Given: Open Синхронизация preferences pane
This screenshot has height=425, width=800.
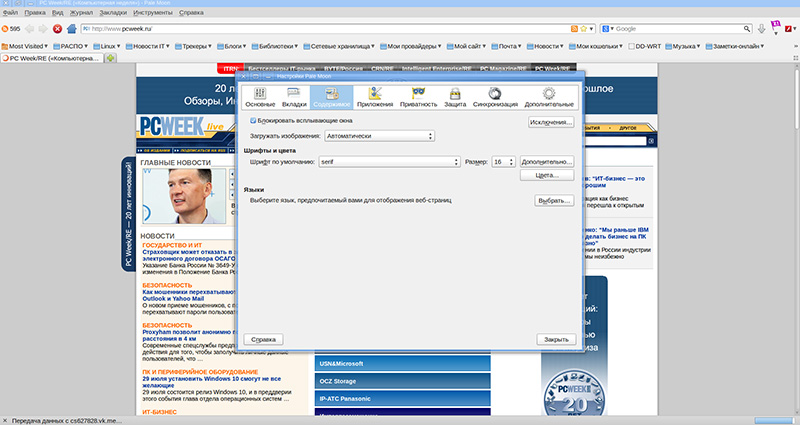Looking at the screenshot, I should [x=495, y=97].
